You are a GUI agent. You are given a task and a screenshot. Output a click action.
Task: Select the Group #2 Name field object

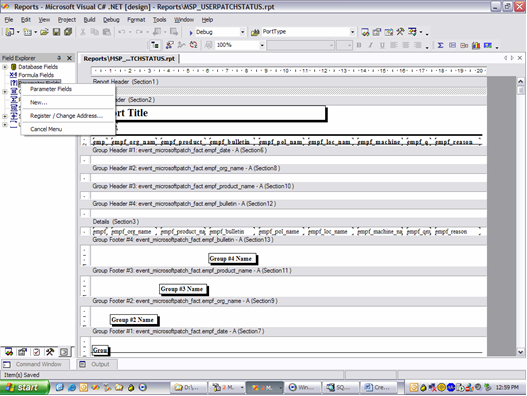(134, 320)
